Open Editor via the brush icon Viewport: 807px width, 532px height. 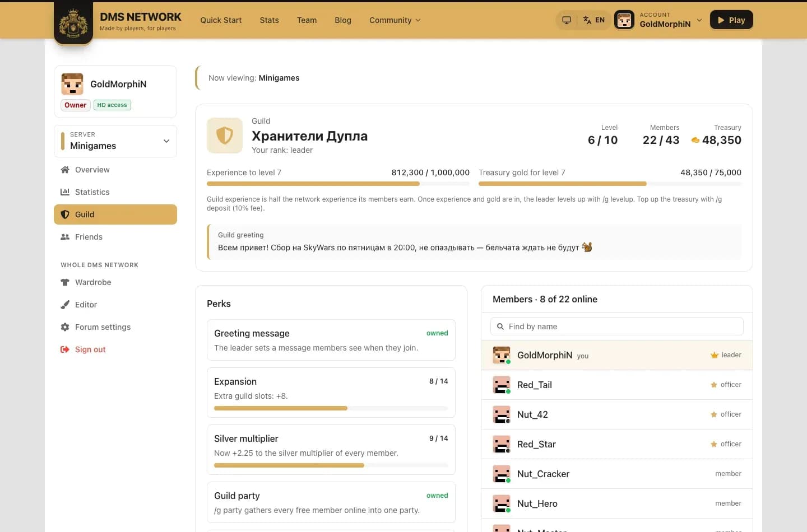tap(65, 305)
